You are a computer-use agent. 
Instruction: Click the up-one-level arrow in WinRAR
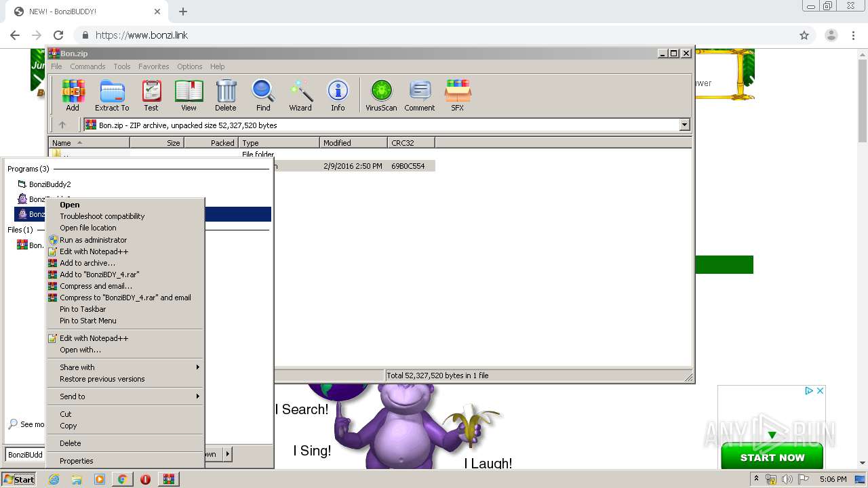62,125
